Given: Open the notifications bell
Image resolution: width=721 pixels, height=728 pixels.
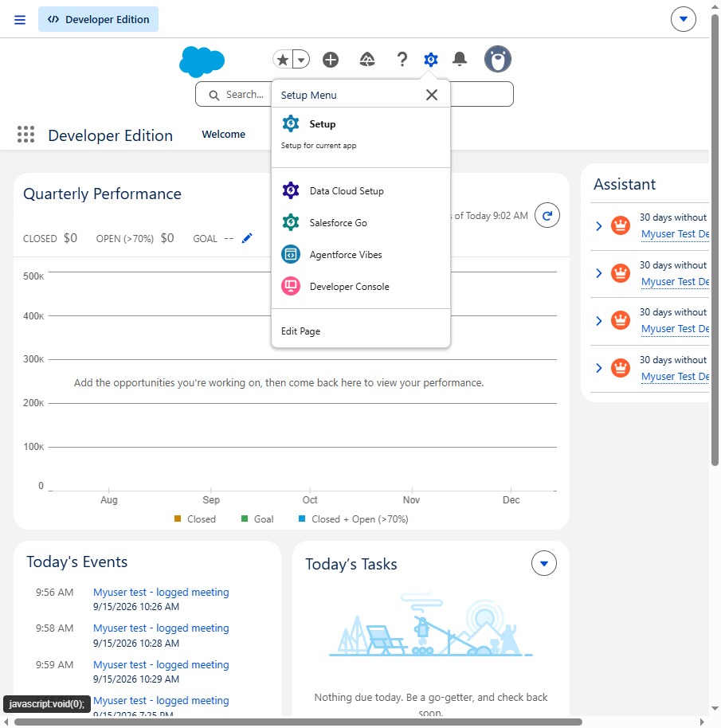Looking at the screenshot, I should point(460,60).
